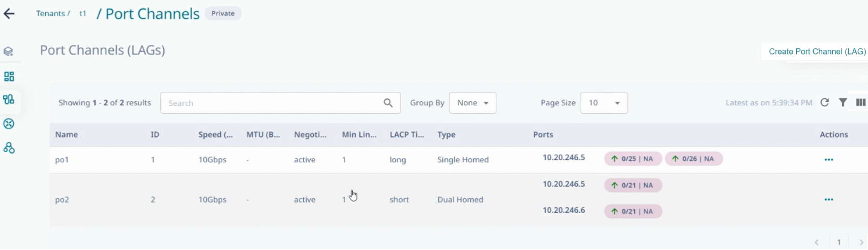Open the layers icon in sidebar
868x250 pixels.
[x=9, y=51]
